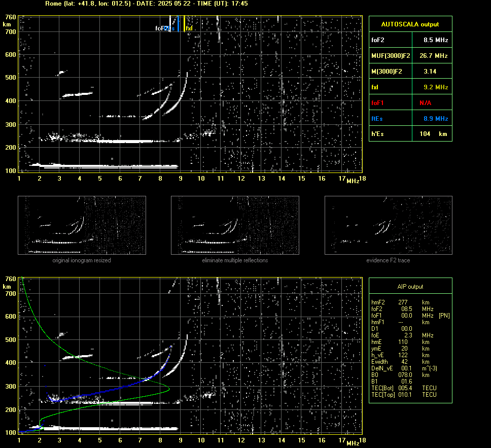The width and height of the screenshot is (491, 448).
Task: Click the 'eliminate multiple reflections' caption
Action: [235, 260]
